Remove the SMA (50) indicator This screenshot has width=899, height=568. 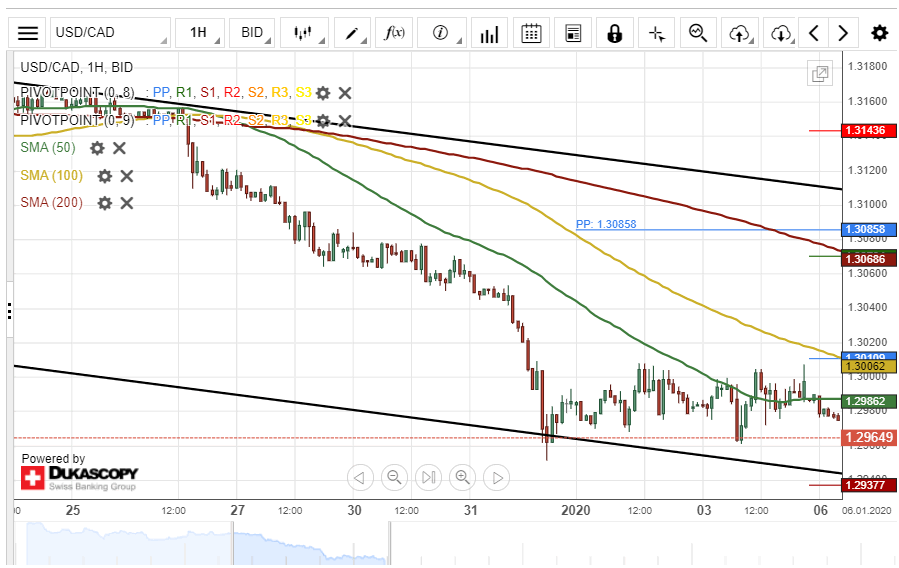click(119, 148)
